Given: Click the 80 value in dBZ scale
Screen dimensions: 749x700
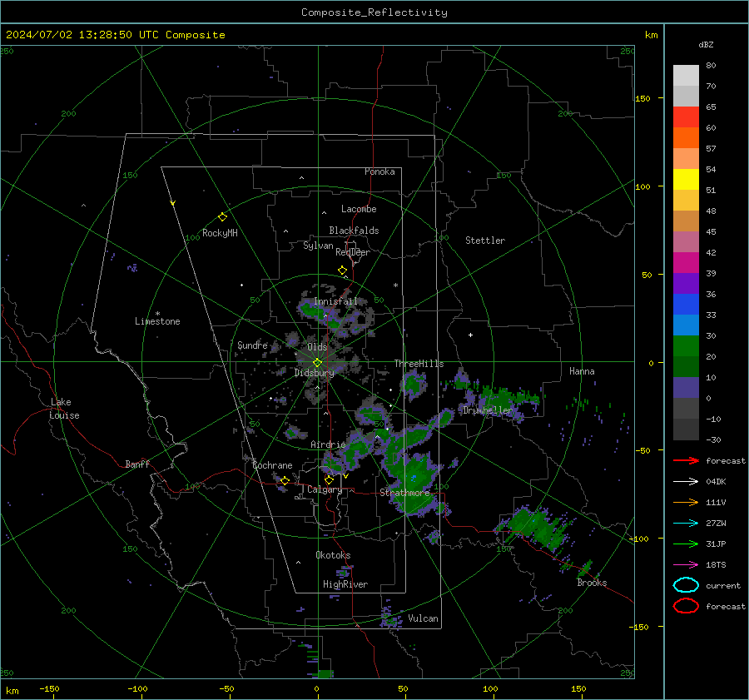Looking at the screenshot, I should coord(711,66).
